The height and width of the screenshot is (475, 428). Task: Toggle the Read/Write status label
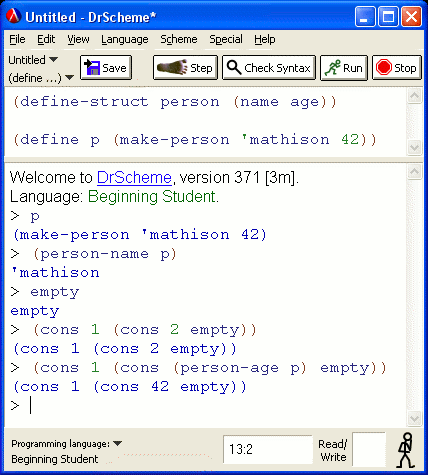pyautogui.click(x=332, y=450)
